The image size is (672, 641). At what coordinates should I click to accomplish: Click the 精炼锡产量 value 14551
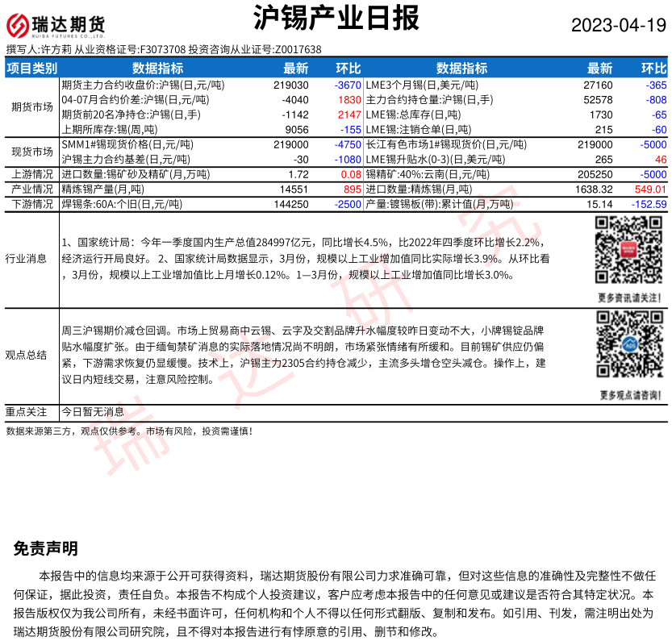click(294, 189)
